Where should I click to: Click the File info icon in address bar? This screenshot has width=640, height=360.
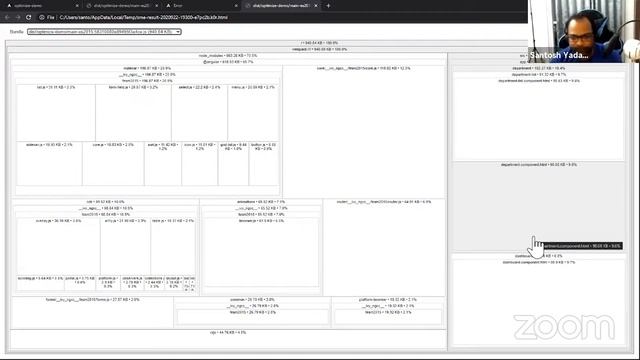(42, 17)
